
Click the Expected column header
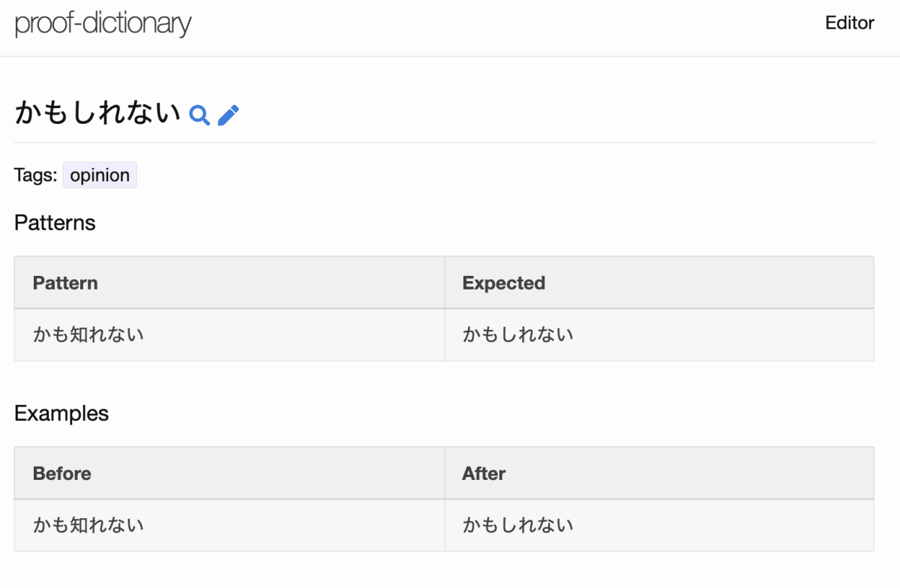tap(659, 283)
